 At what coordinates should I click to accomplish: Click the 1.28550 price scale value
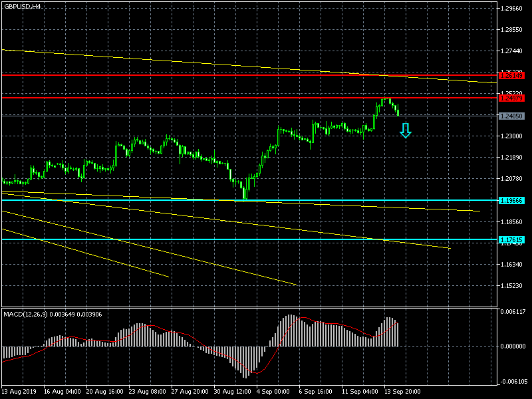tap(511, 30)
